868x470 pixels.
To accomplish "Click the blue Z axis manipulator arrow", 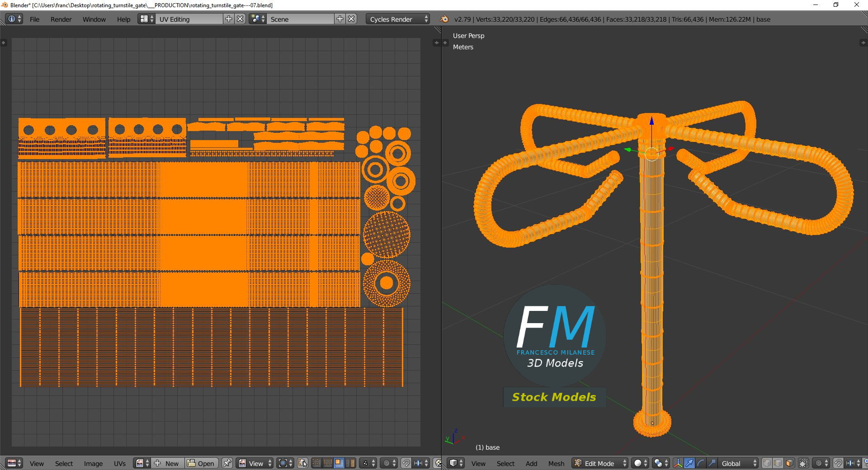I will coord(651,121).
